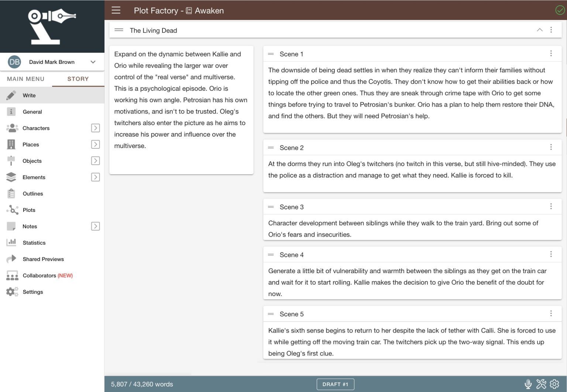Open the Statistics chart icon

pyautogui.click(x=11, y=243)
